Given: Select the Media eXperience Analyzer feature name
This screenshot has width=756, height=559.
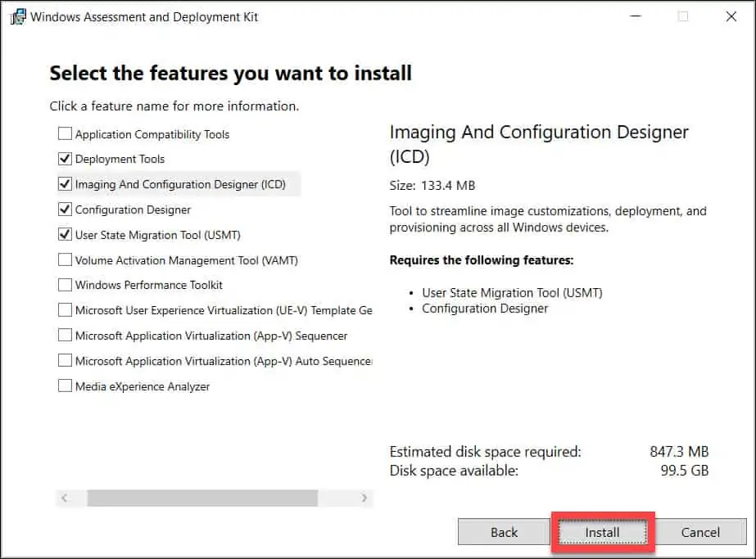Looking at the screenshot, I should click(143, 387).
